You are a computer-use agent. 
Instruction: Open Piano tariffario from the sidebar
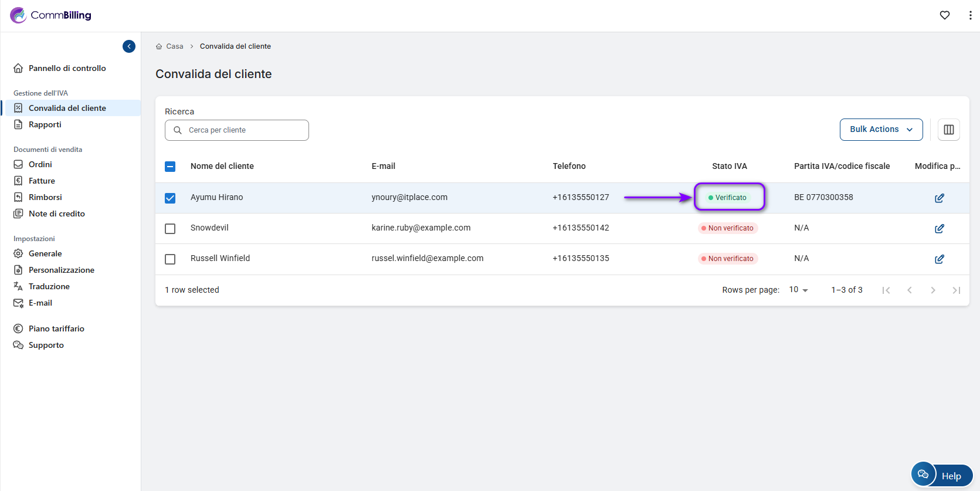(56, 329)
